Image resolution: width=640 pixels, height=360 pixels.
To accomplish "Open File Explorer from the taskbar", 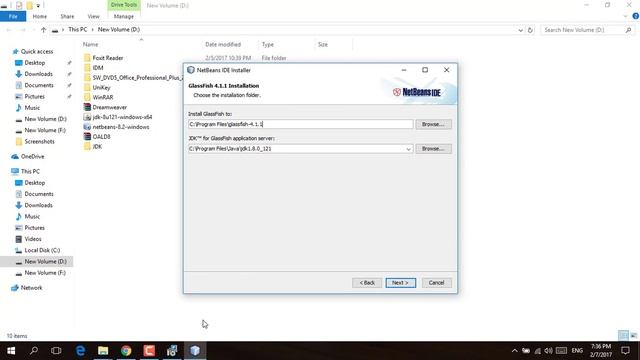I will coord(103,351).
